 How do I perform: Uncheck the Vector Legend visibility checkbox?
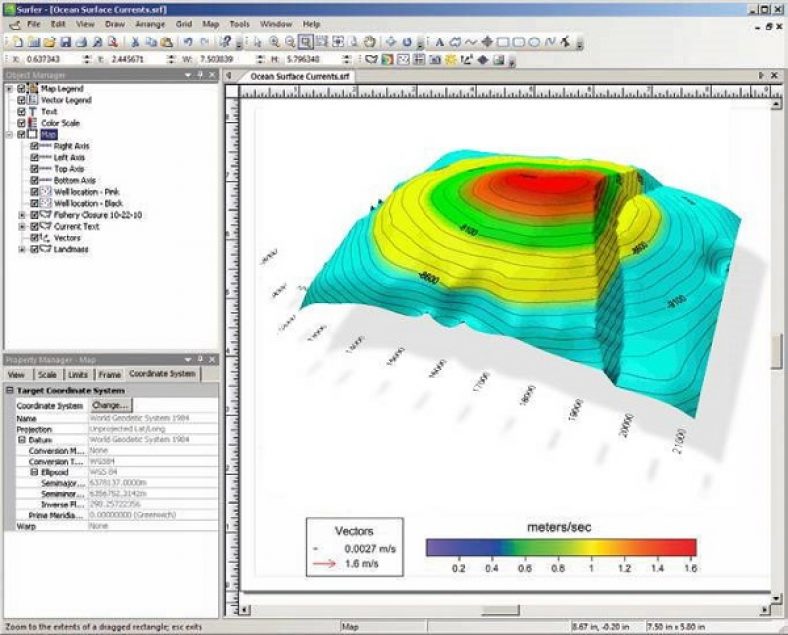[x=21, y=100]
